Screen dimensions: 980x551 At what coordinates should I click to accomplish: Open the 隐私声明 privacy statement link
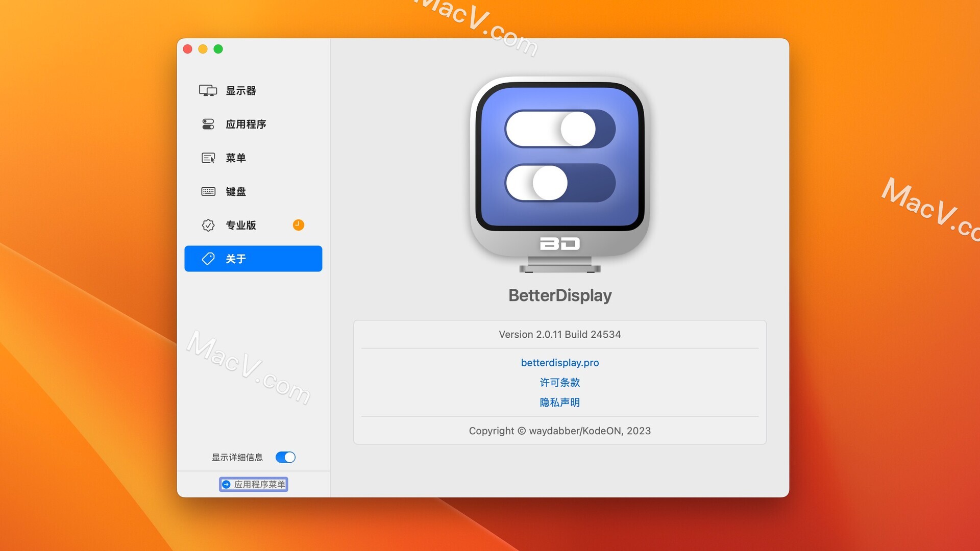pyautogui.click(x=559, y=403)
